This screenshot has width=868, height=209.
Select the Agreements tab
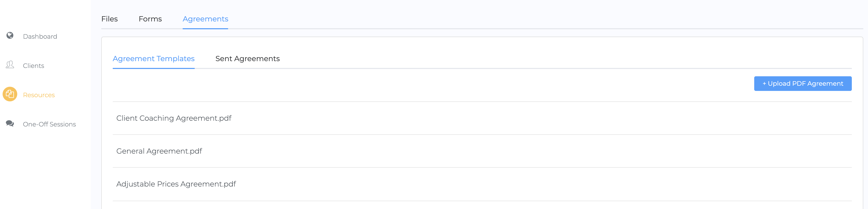coord(205,19)
